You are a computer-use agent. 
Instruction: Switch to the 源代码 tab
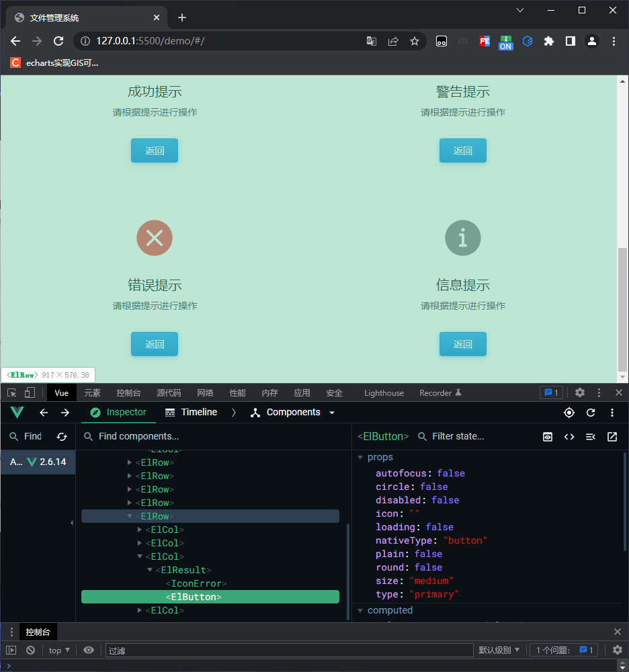coord(169,393)
